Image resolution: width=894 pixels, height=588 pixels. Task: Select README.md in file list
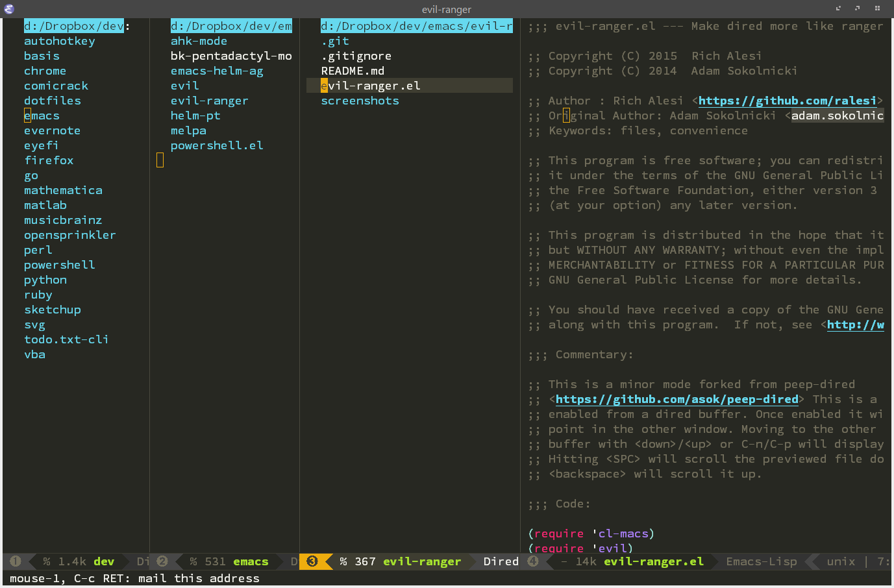click(x=353, y=71)
